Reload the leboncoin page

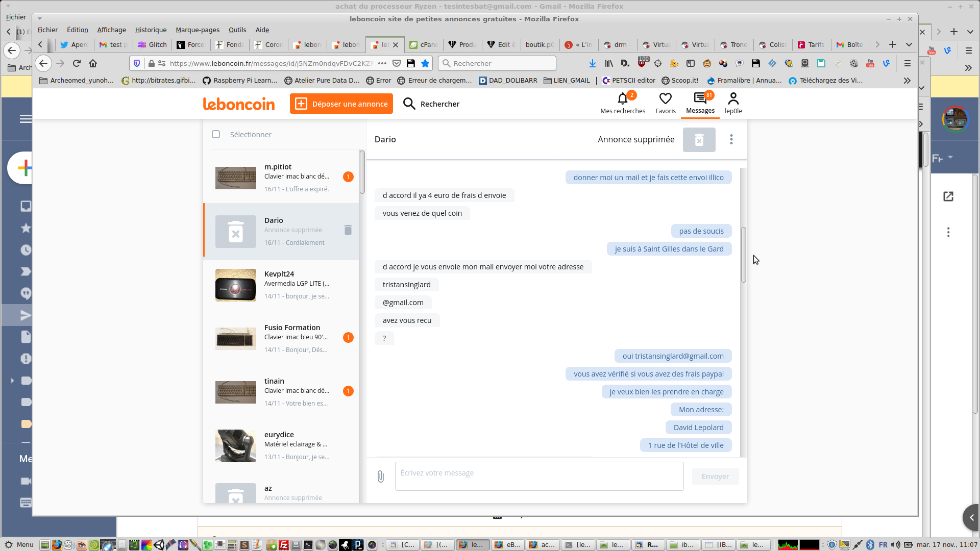pos(77,63)
